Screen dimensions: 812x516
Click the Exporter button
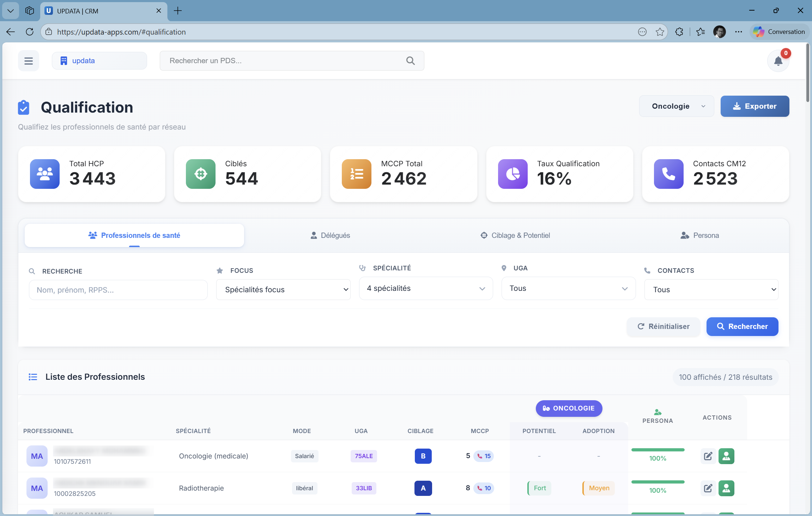tap(755, 106)
